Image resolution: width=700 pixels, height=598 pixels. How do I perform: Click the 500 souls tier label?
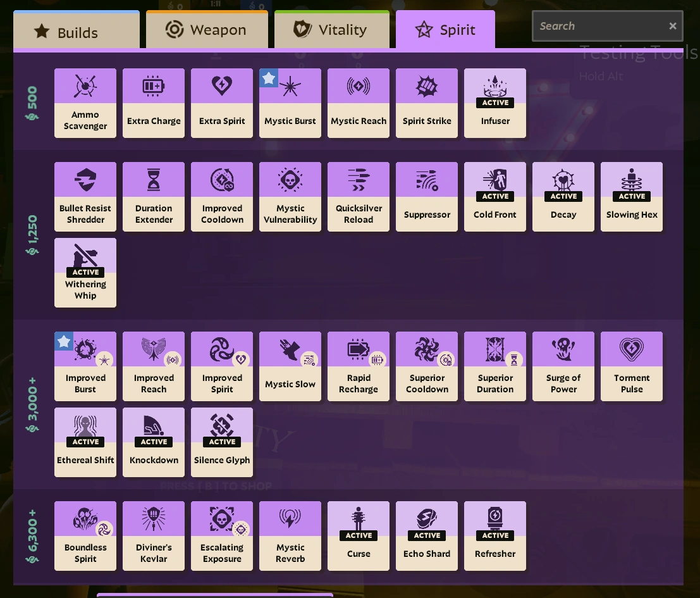coord(32,104)
